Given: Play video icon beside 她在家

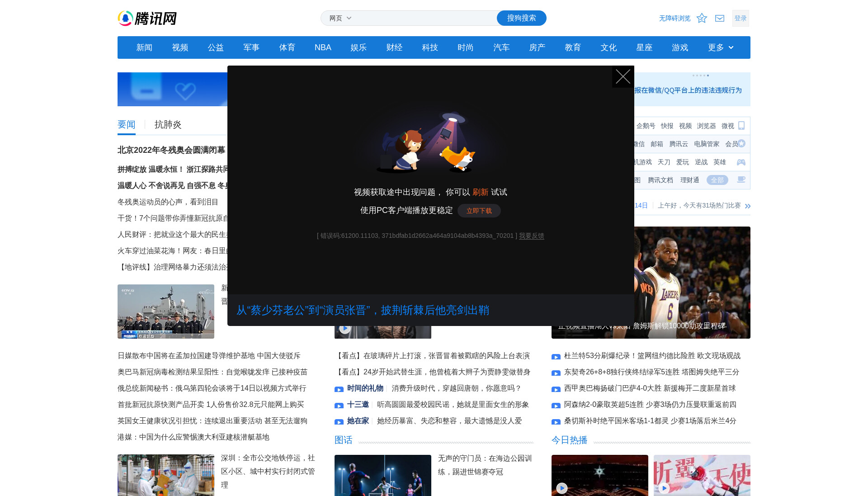Looking at the screenshot, I should [x=339, y=422].
